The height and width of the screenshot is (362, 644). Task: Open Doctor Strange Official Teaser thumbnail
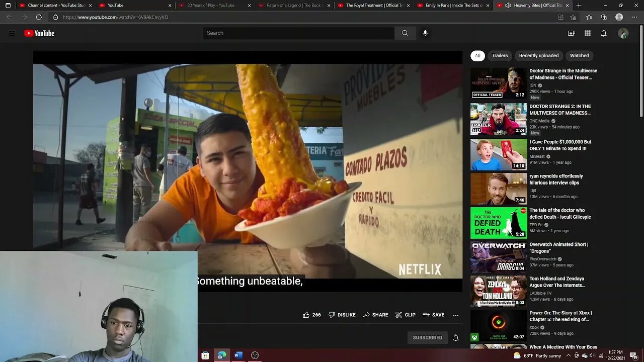[499, 83]
